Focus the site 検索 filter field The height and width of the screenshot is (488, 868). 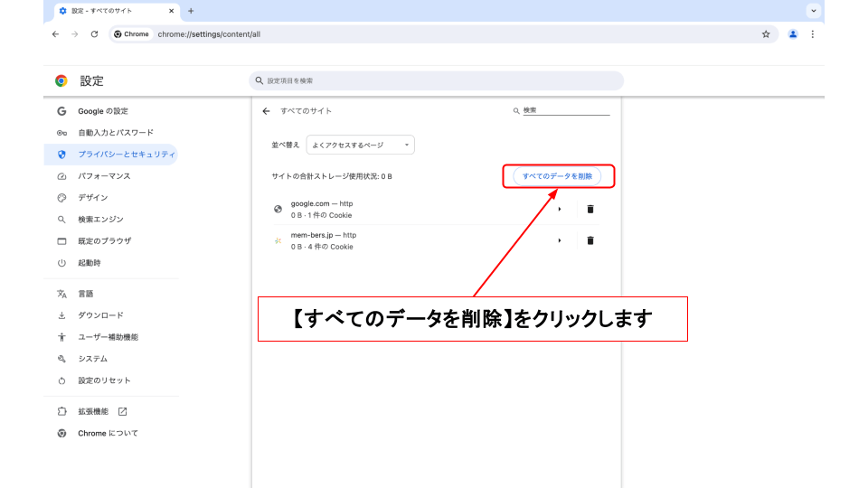565,110
